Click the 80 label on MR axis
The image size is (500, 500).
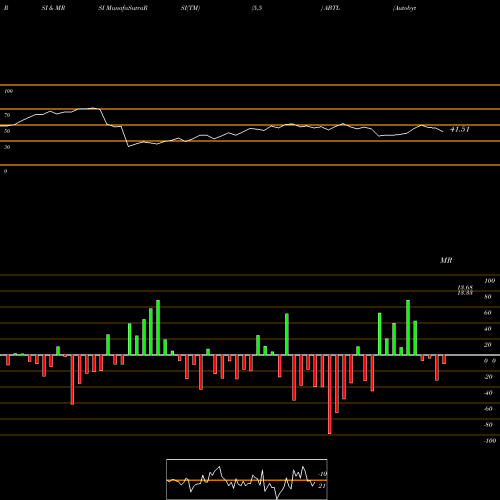tap(488, 297)
